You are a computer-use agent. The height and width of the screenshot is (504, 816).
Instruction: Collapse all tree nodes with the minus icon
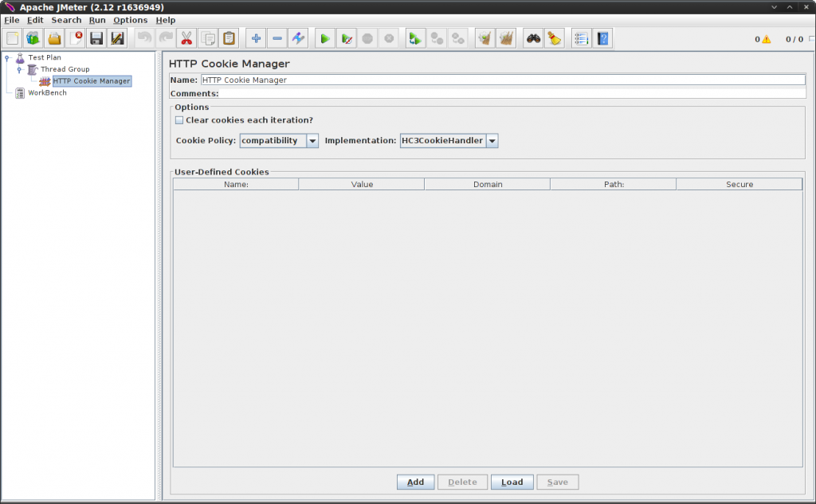pyautogui.click(x=277, y=37)
